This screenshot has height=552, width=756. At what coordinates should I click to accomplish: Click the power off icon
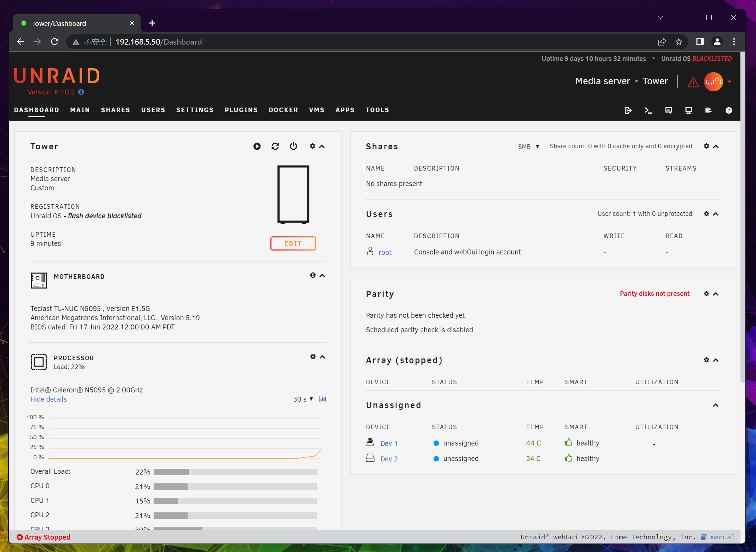point(293,146)
